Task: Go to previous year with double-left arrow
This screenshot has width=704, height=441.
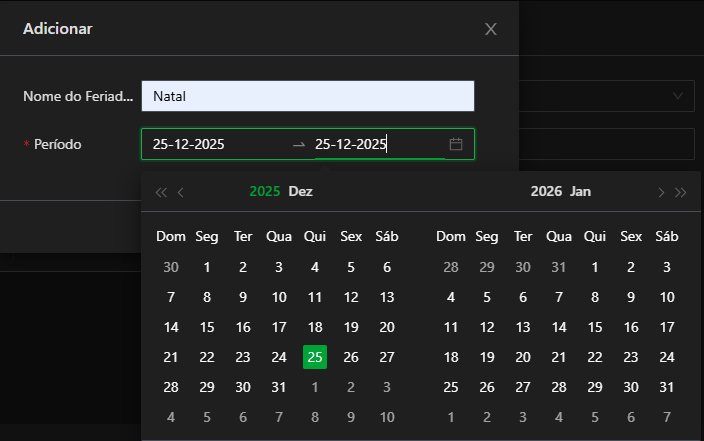Action: point(161,192)
